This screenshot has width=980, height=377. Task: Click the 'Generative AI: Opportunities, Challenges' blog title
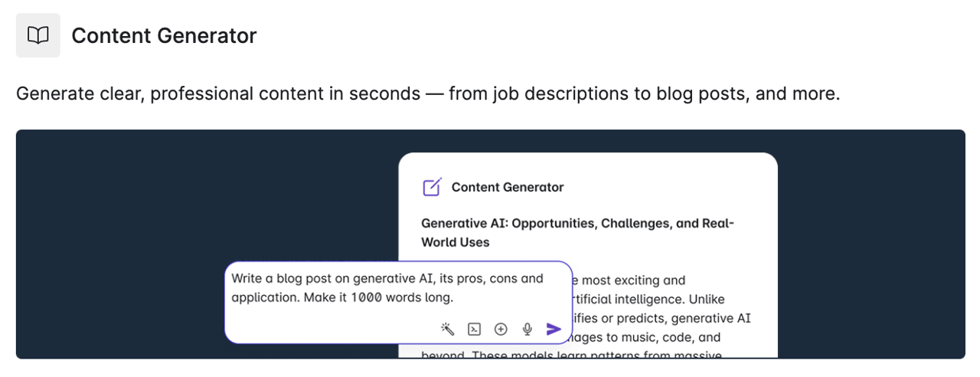point(577,224)
